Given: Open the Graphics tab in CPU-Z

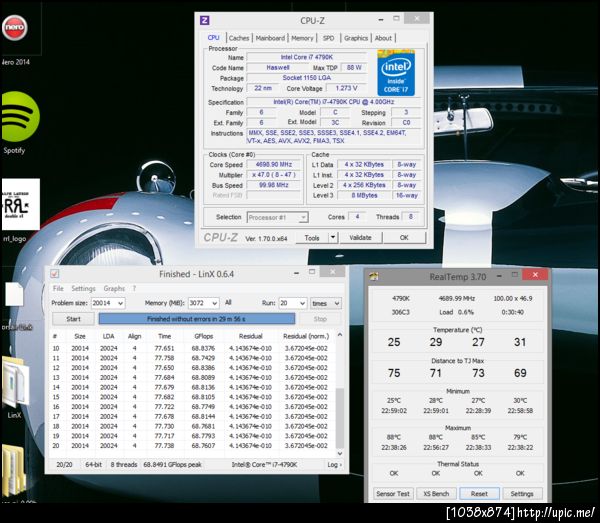Looking at the screenshot, I should click(x=356, y=38).
